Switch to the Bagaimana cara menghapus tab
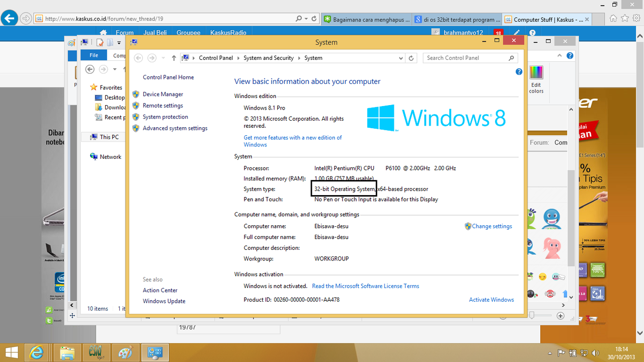The image size is (644, 362). tap(366, 20)
